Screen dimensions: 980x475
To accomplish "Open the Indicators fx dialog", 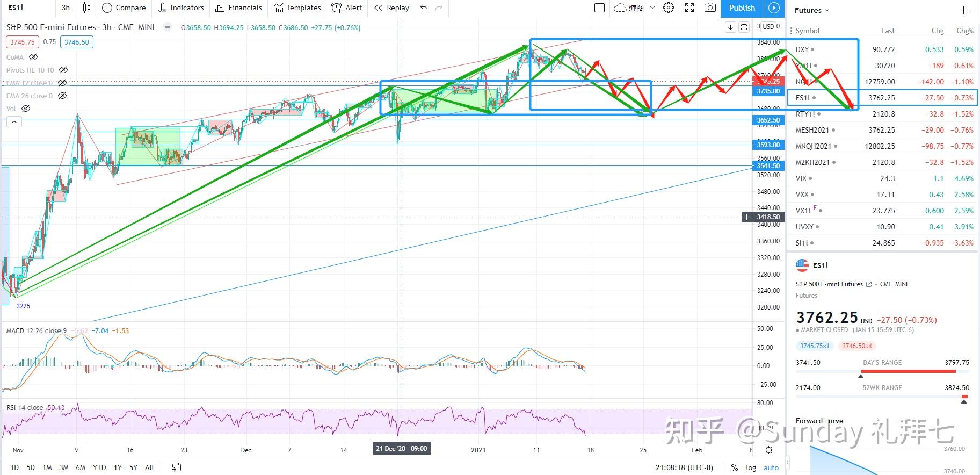I will click(162, 8).
